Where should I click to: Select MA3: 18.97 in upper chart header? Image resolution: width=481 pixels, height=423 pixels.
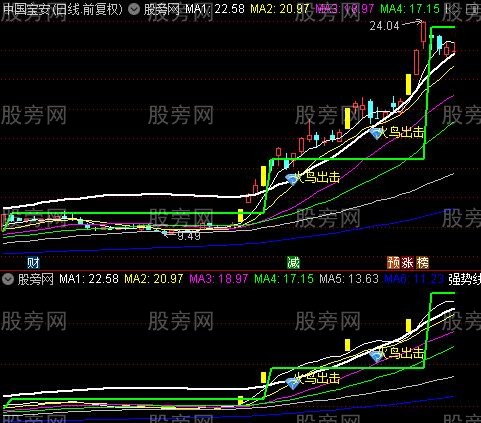click(x=345, y=9)
